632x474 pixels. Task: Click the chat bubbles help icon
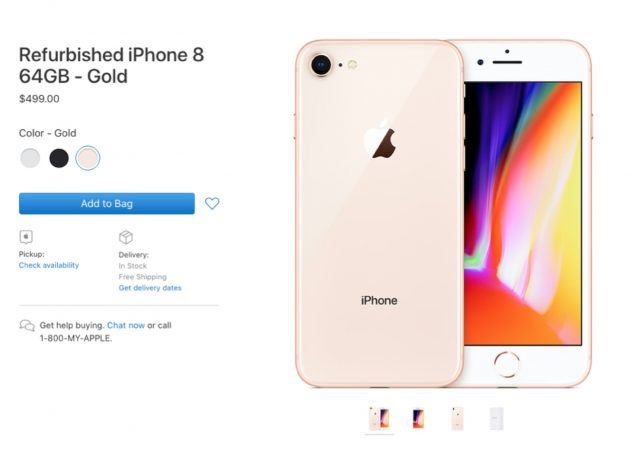(x=27, y=325)
